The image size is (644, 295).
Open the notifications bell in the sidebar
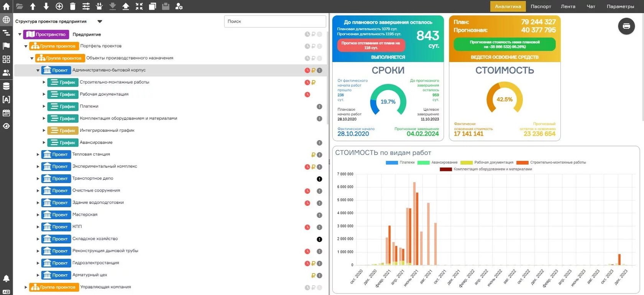6,279
